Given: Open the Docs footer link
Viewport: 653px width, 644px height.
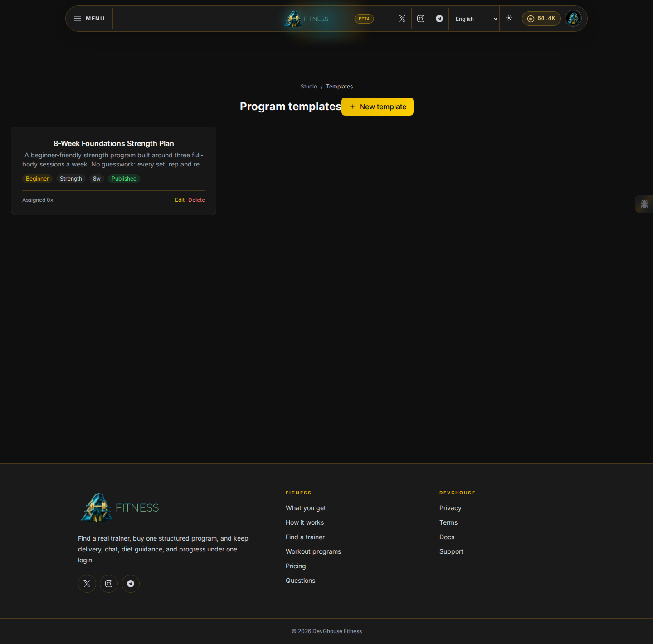Looking at the screenshot, I should pos(447,537).
